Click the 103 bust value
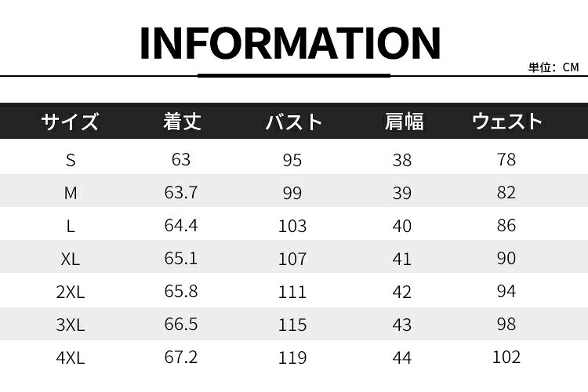 click(x=292, y=226)
